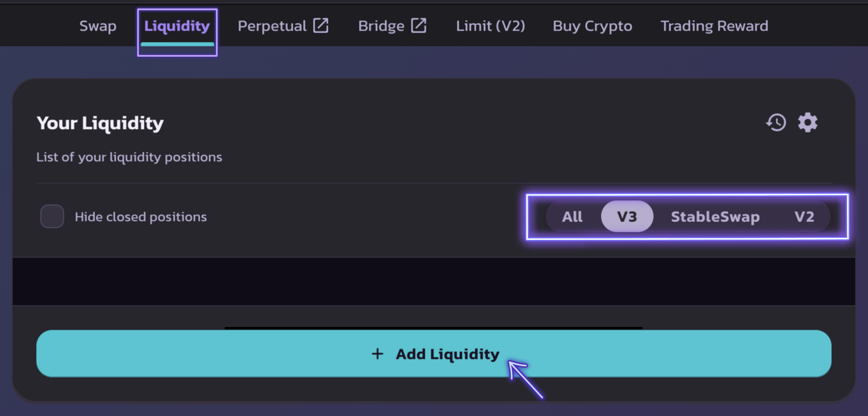Open the transaction history clock icon
This screenshot has width=868, height=416.
[776, 123]
